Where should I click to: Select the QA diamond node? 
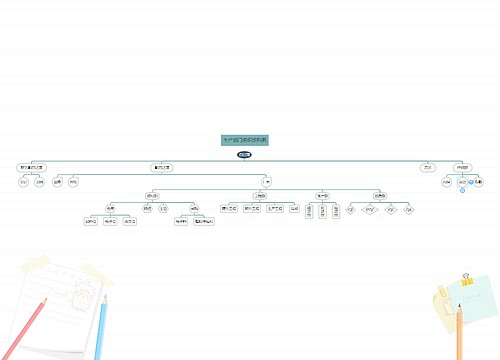(409, 210)
